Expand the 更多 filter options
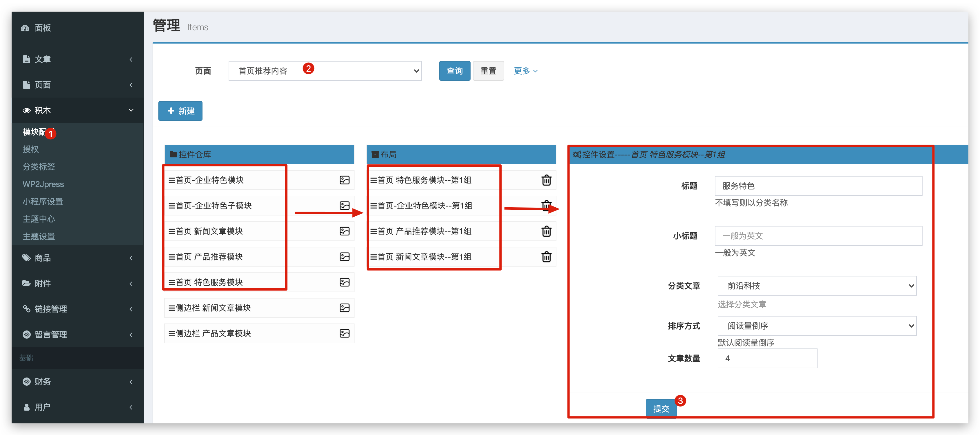 (526, 71)
